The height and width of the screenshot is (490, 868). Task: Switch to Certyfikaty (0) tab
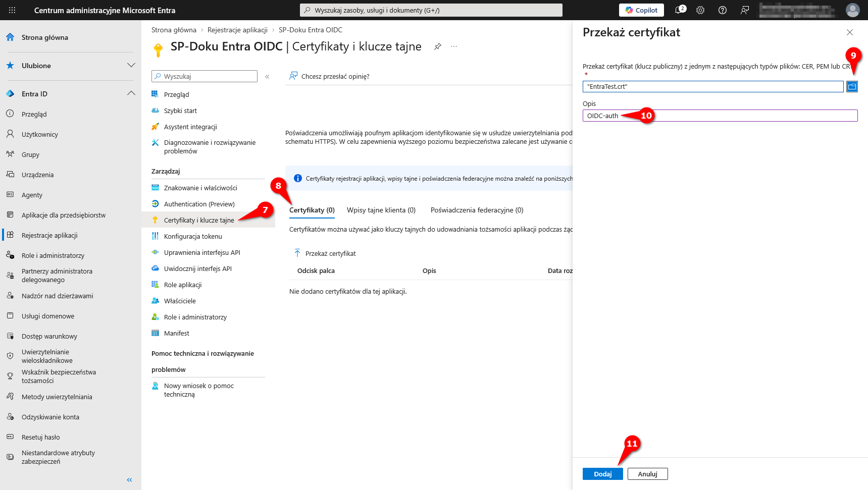[x=312, y=210]
